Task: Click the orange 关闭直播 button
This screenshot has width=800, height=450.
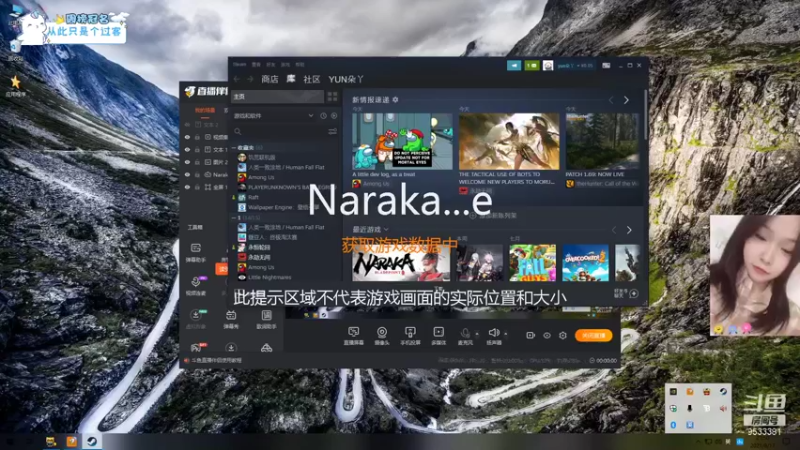Action: pos(593,335)
